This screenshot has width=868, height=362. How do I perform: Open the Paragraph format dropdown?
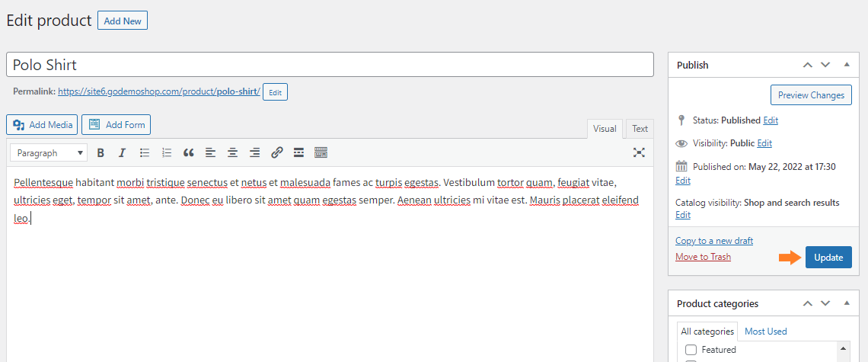click(49, 153)
